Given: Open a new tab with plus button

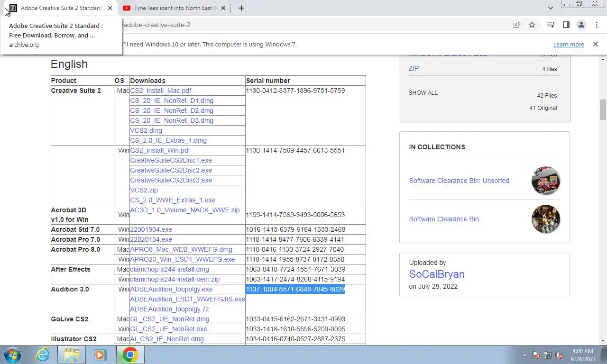Looking at the screenshot, I should click(x=241, y=8).
